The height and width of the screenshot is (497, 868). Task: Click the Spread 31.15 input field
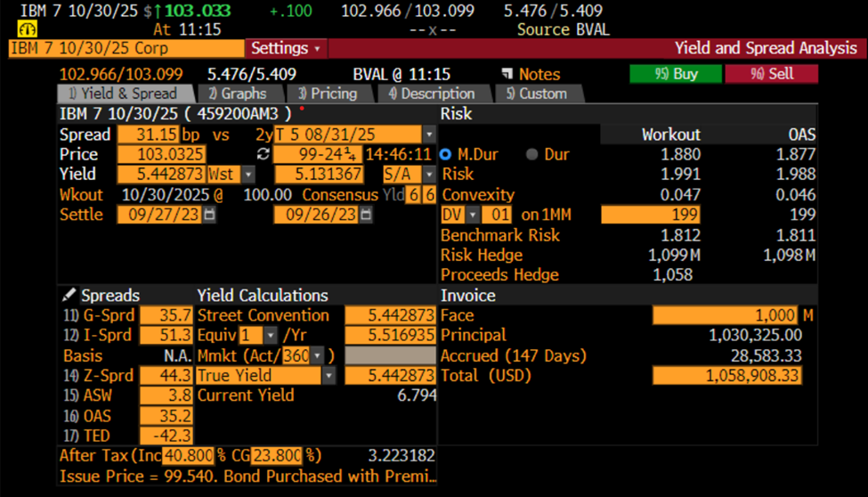[x=148, y=134]
